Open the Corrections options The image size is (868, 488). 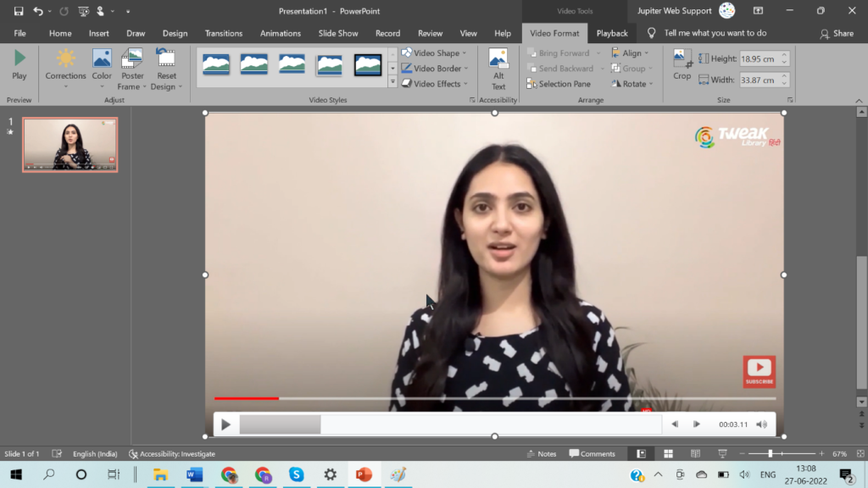pos(65,69)
